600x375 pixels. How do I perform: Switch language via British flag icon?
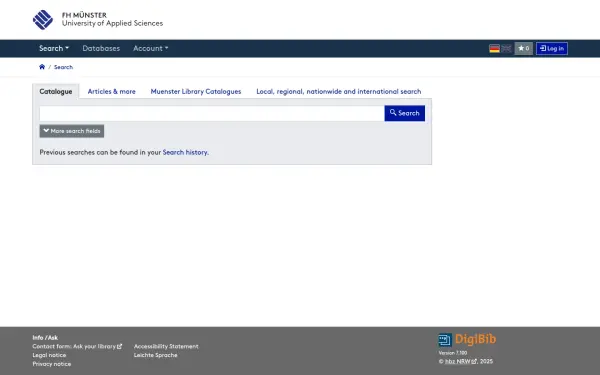(x=507, y=49)
